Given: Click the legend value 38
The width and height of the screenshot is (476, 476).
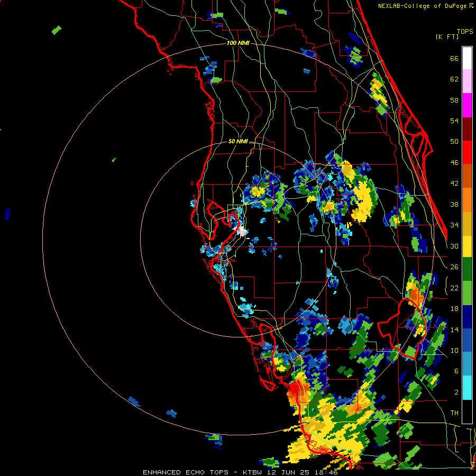Looking at the screenshot, I should tap(454, 205).
